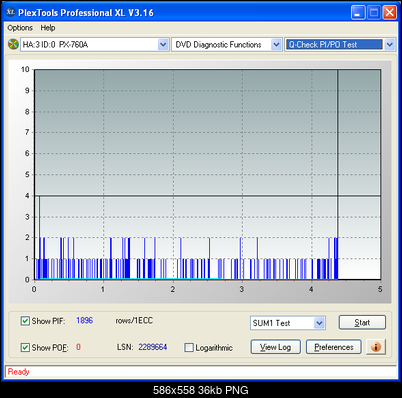This screenshot has height=398, width=402.
Task: Click the Start button
Action: (362, 322)
